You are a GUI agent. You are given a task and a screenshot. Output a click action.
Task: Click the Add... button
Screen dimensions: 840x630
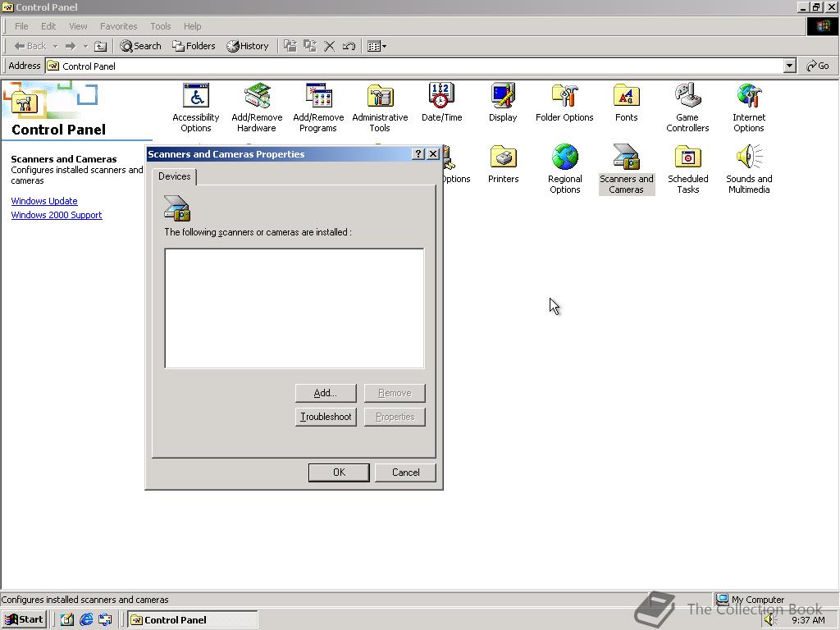tap(325, 393)
